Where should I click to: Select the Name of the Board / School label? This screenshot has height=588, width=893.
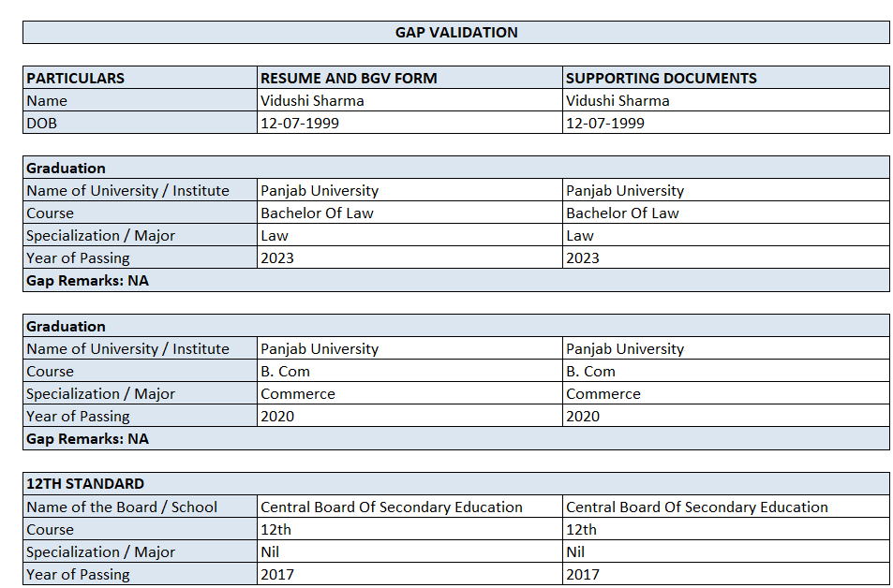141,507
